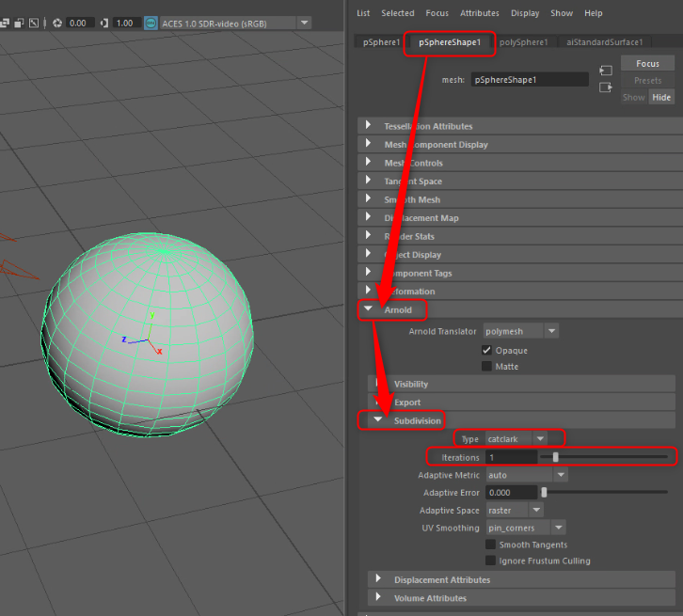Viewport: 683px width, 616px height.
Task: Open the Arnold Translator polymesh dropdown
Action: coord(520,331)
